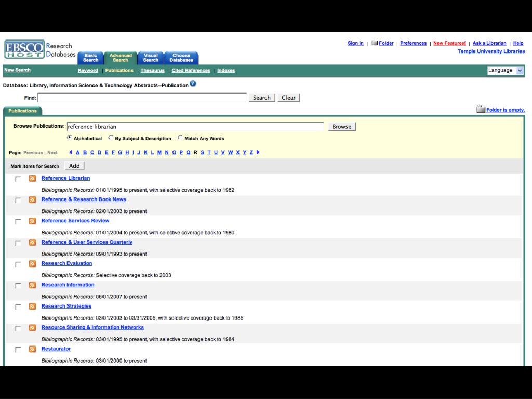This screenshot has width=532, height=399.
Task: Click the RSS icon for Reference & Research Book News
Action: pos(33,200)
